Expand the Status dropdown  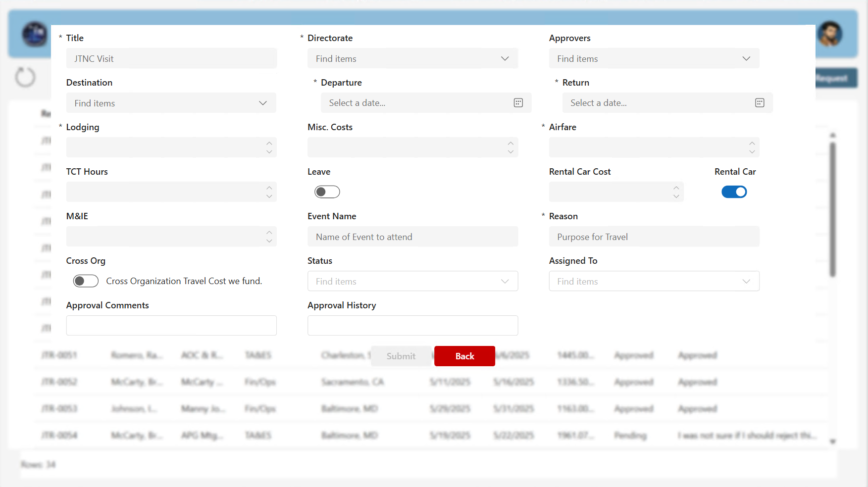(x=505, y=281)
